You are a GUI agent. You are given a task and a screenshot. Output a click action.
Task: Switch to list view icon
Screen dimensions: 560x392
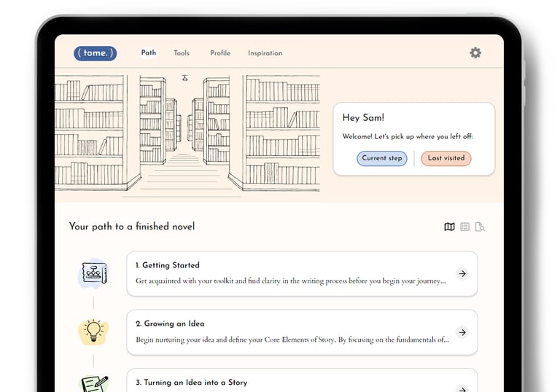pos(464,227)
